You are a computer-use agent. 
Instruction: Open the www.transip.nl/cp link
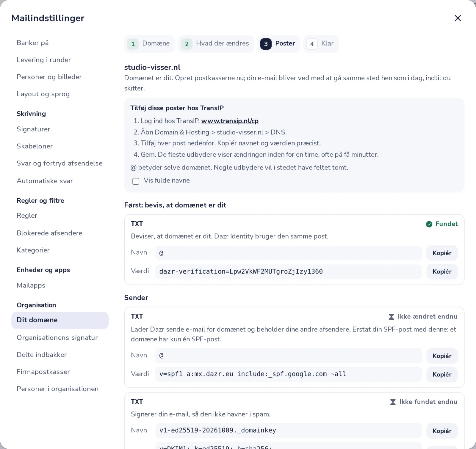click(230, 121)
